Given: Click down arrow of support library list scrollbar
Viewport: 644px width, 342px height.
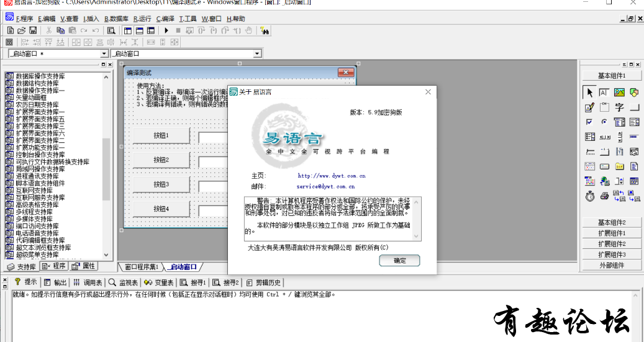Looking at the screenshot, I should (x=106, y=255).
